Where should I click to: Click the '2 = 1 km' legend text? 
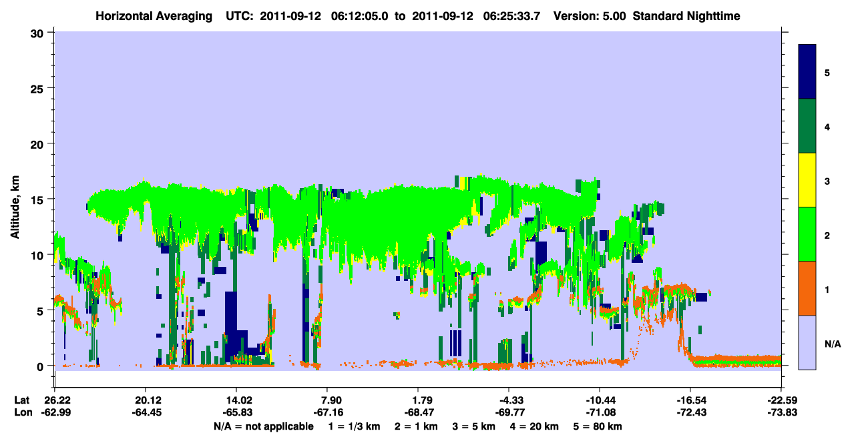click(x=416, y=426)
